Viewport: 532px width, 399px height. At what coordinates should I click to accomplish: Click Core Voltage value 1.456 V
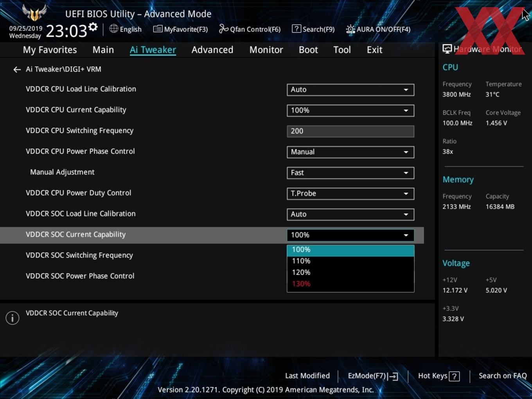(496, 123)
